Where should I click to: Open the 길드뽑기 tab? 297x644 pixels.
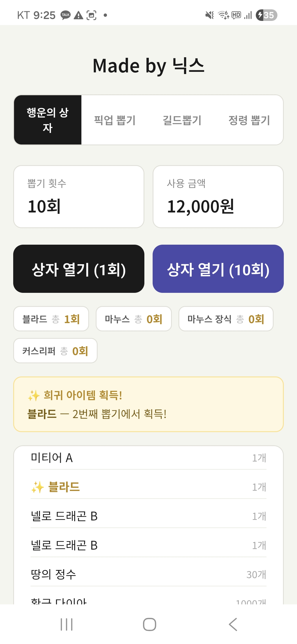pos(182,120)
